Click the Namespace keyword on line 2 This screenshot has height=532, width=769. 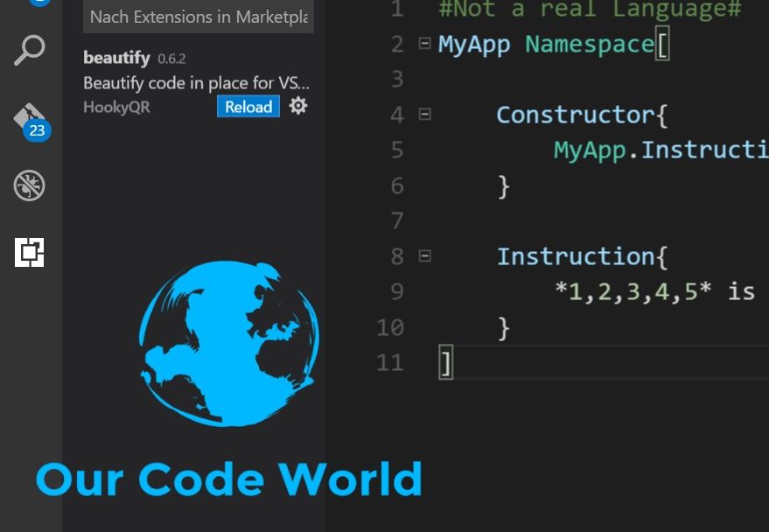coord(590,45)
